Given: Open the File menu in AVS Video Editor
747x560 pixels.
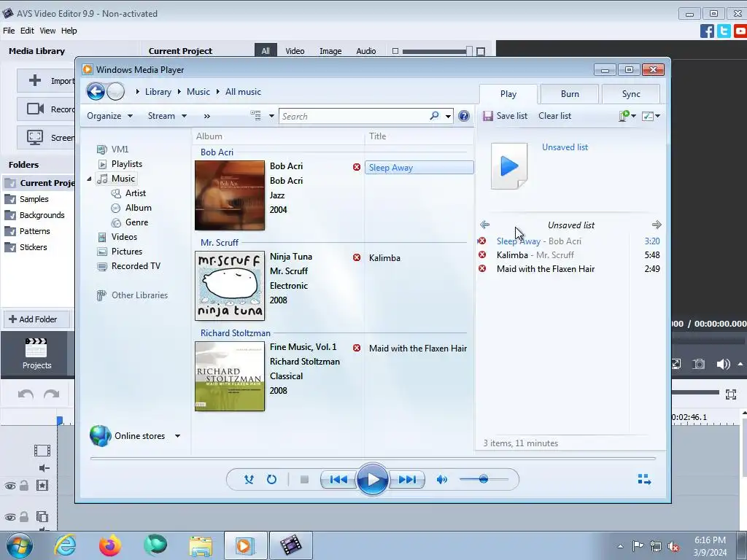Looking at the screenshot, I should [9, 31].
